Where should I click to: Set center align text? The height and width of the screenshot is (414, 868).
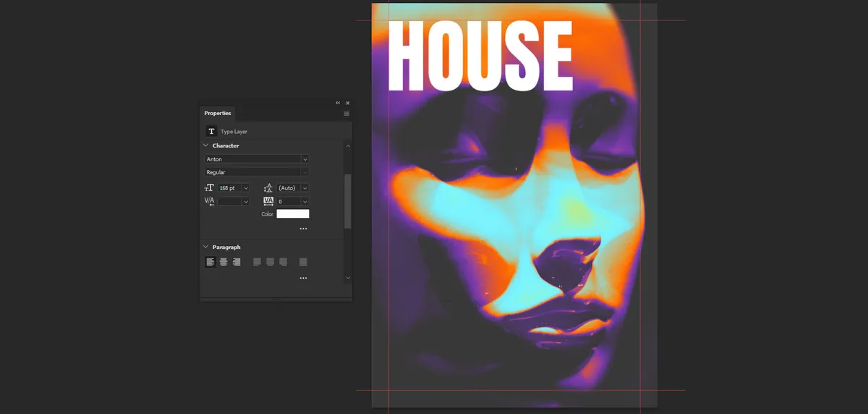[x=224, y=262]
